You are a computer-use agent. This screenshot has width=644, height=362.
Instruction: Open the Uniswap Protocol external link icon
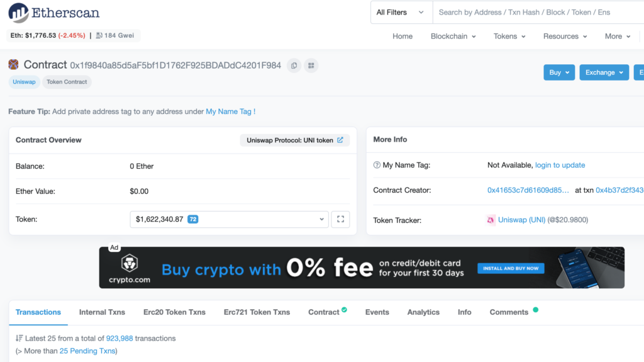point(340,140)
